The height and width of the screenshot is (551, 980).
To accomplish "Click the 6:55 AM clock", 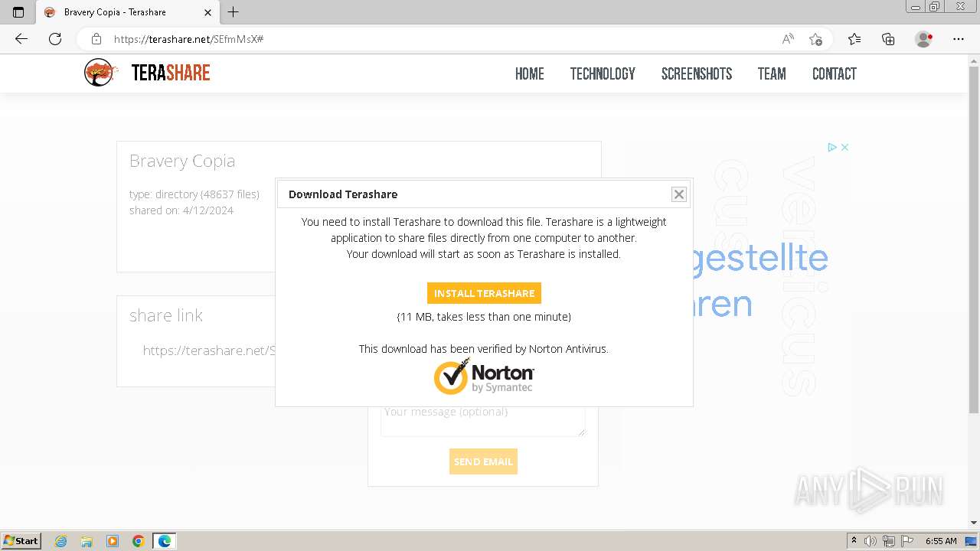I will point(941,541).
